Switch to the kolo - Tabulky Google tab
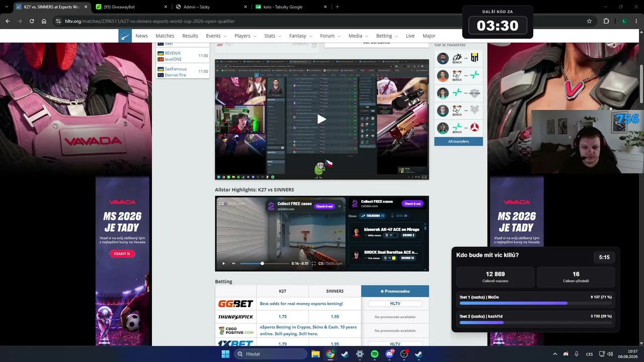Viewport: 644px width, 362px height. pyautogui.click(x=291, y=7)
